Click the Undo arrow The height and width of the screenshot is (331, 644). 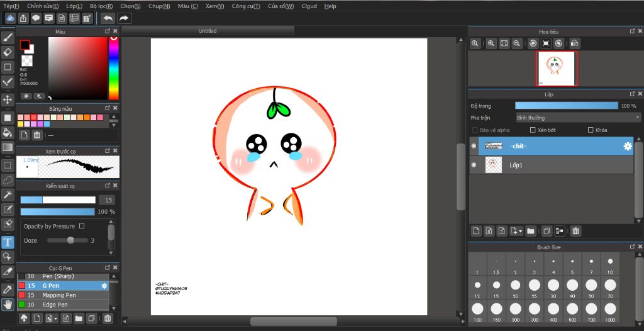click(108, 18)
